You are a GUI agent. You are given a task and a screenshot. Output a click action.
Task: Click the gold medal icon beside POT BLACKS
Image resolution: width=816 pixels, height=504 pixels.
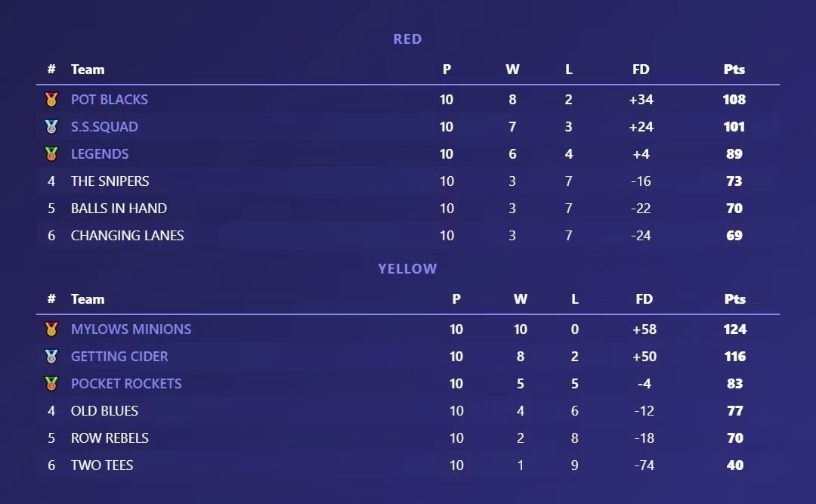coord(51,100)
